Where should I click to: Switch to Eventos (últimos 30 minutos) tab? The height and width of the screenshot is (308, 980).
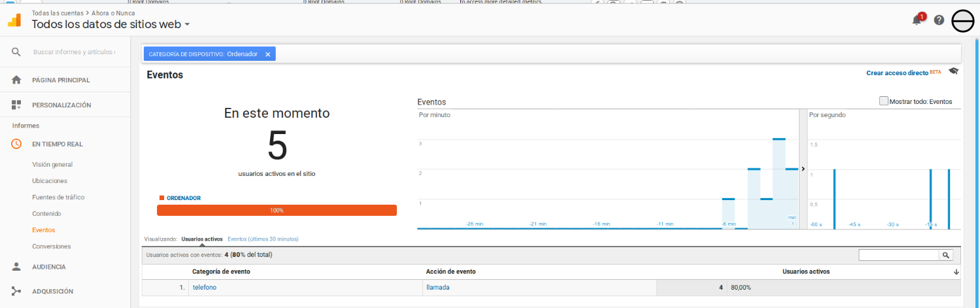tap(263, 239)
